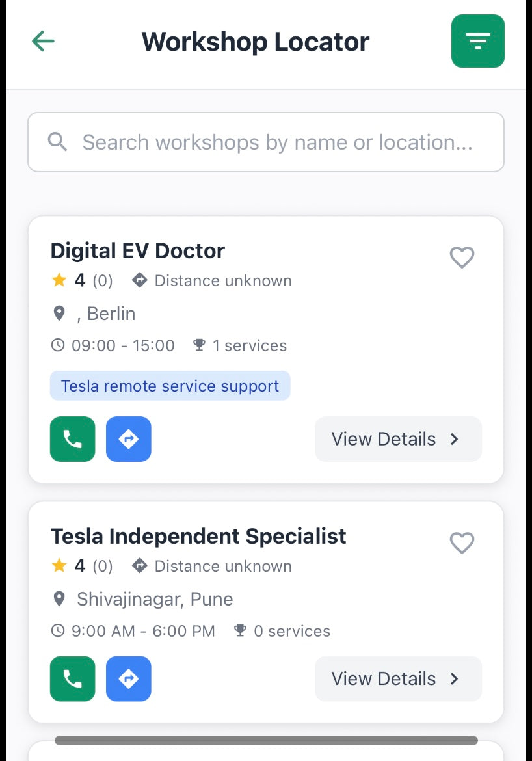Image resolution: width=532 pixels, height=761 pixels.
Task: Click Digital EV Doctor star rating
Action: [59, 280]
